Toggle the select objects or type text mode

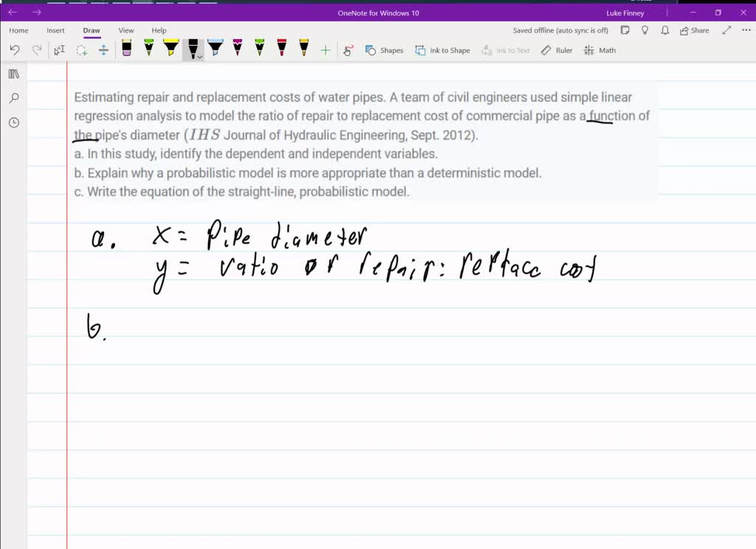(60, 50)
